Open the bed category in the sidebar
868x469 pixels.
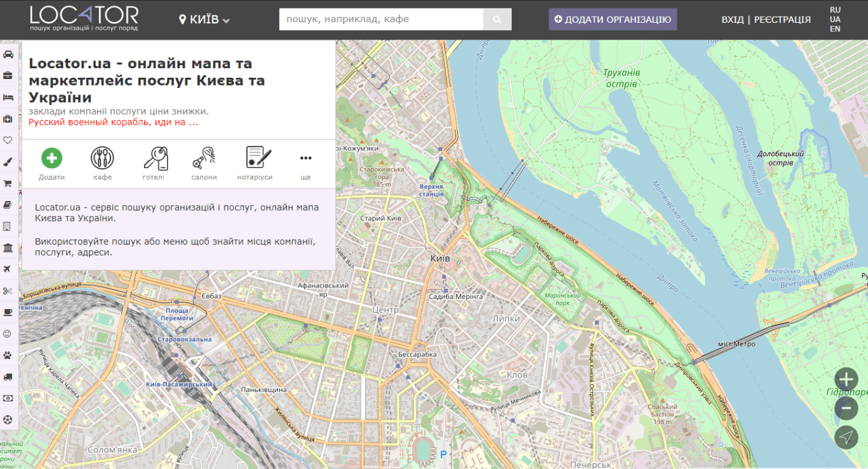8,97
